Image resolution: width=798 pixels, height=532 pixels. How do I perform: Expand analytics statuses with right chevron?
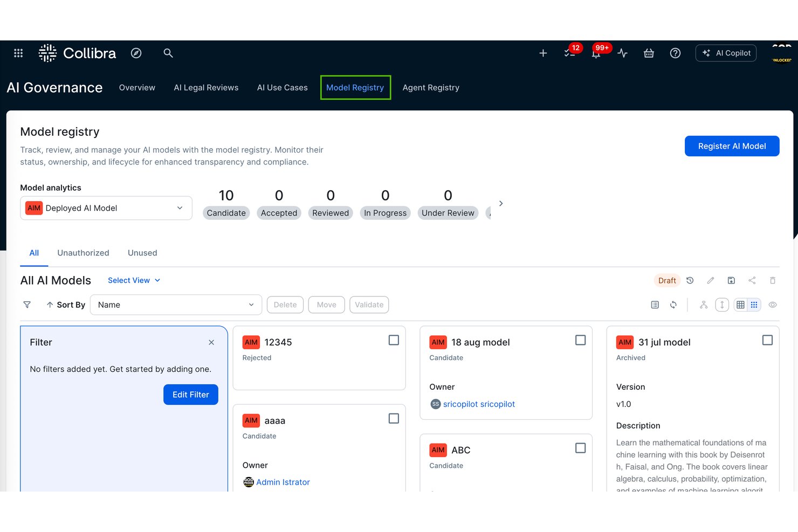pyautogui.click(x=501, y=203)
